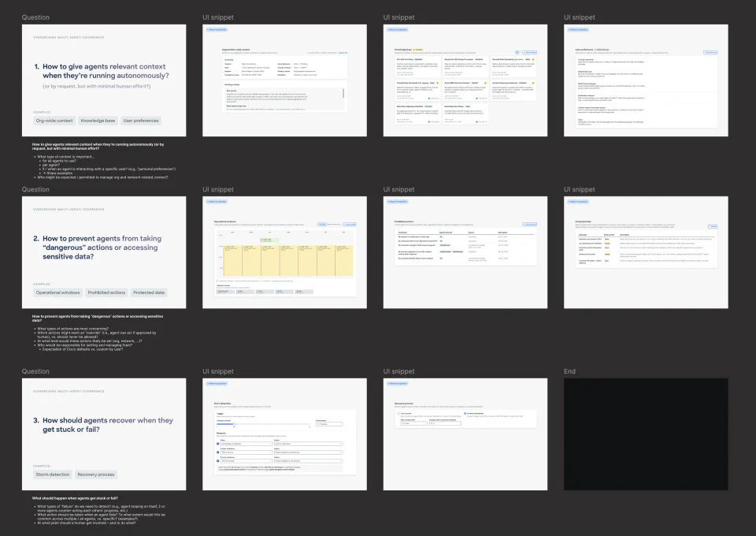
Task: Select the black End frame
Action: [646, 434]
